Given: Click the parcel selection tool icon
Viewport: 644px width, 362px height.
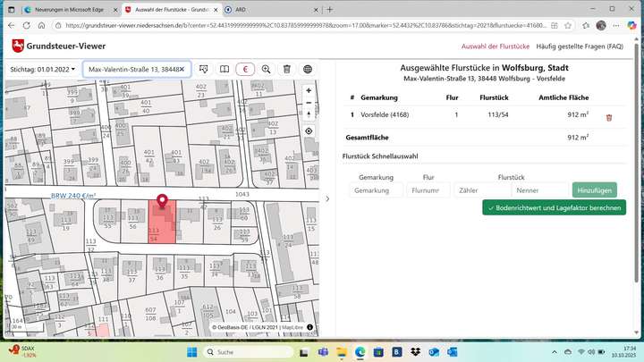Looking at the screenshot, I should [x=203, y=69].
